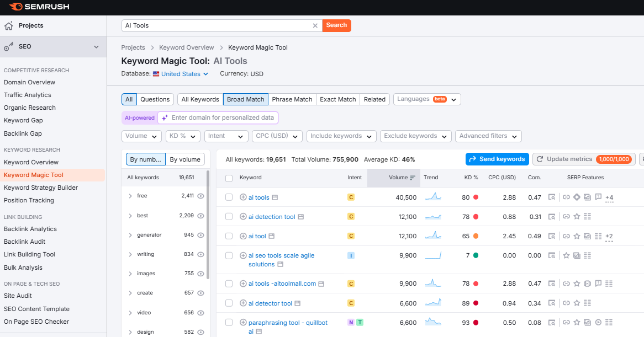The width and height of the screenshot is (644, 337).
Task: Click the volume sort icon
Action: click(x=413, y=178)
